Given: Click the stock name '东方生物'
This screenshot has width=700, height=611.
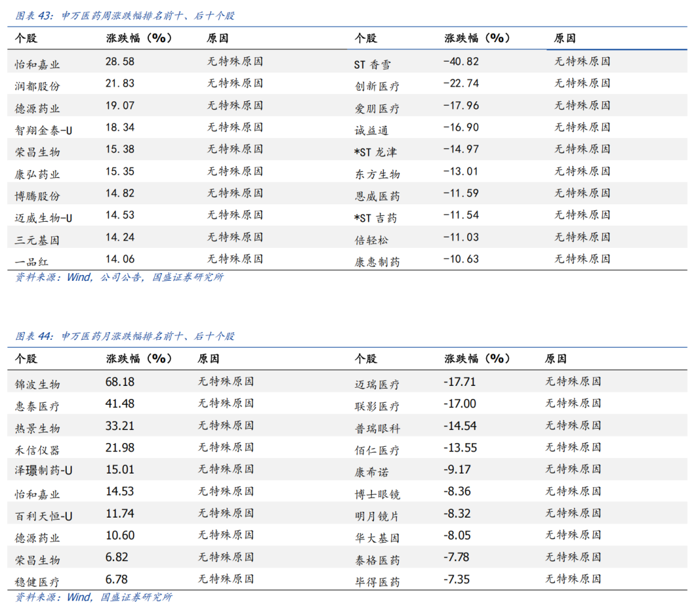Looking at the screenshot, I should pos(377,174).
